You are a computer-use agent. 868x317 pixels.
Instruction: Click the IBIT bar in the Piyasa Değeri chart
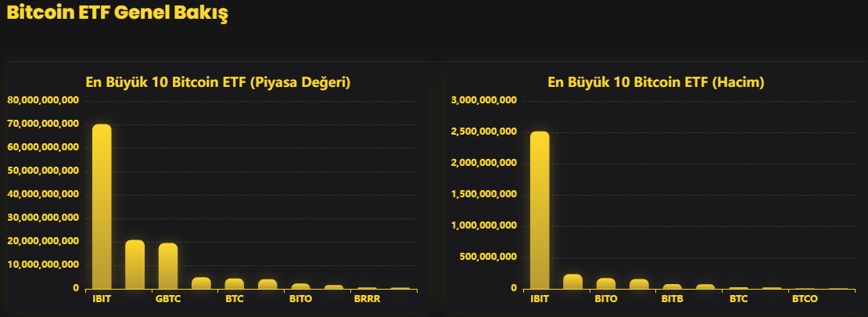coord(102,206)
